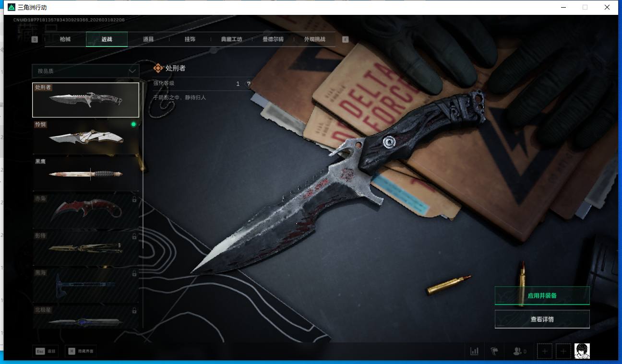Open the 挂饰 tab
The height and width of the screenshot is (364, 622).
(x=190, y=39)
